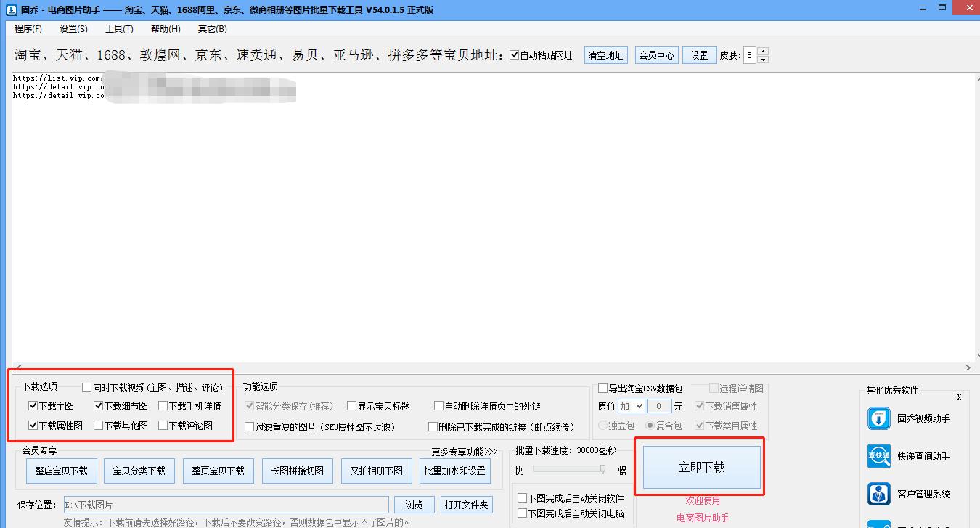The width and height of the screenshot is (980, 528).
Task: Open the 批量加水印设置 watermark settings
Action: pyautogui.click(x=455, y=471)
